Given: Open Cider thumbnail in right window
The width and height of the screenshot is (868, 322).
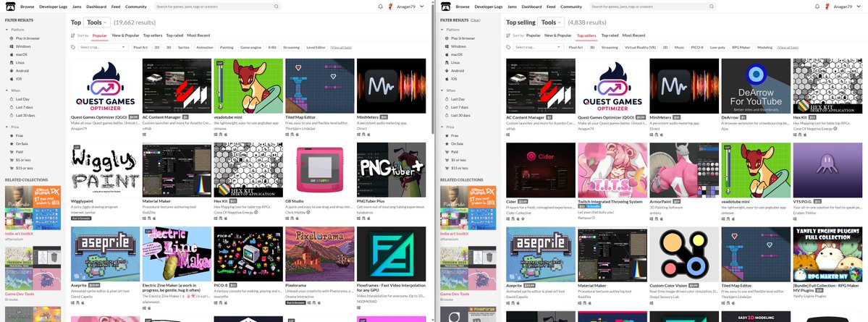Looking at the screenshot, I should (x=541, y=169).
